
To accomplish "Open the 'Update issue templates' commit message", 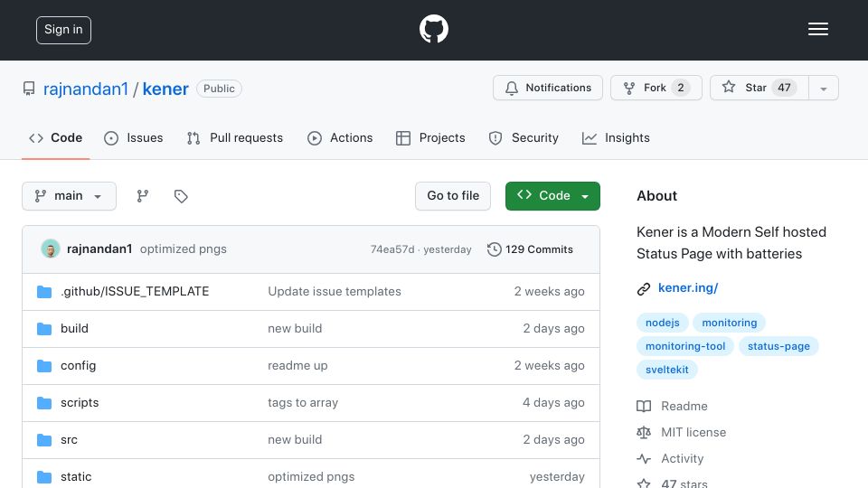I will [335, 292].
